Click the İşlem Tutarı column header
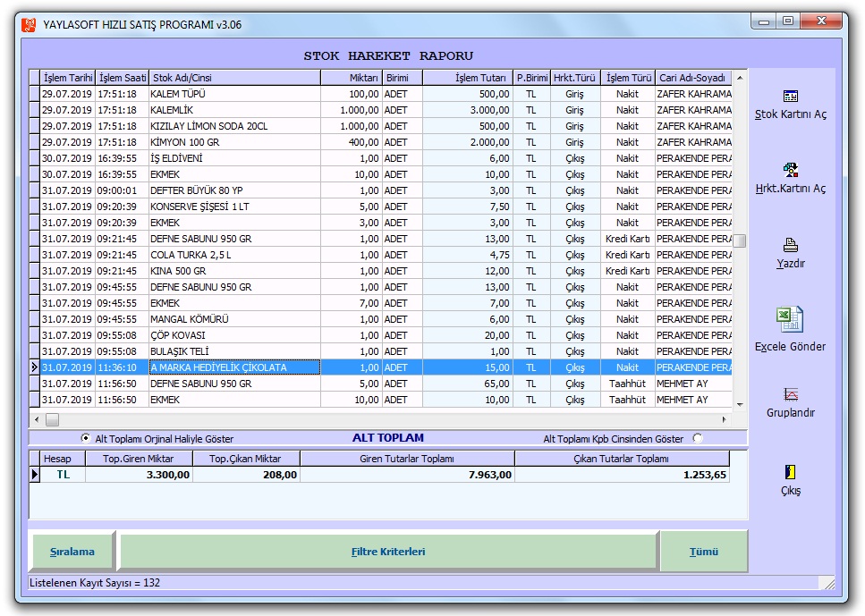This screenshot has width=865, height=616. 468,78
